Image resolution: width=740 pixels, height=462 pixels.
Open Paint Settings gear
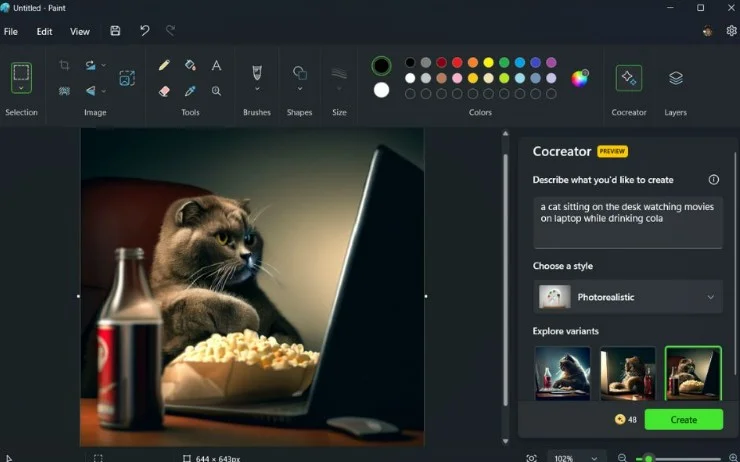coord(731,31)
